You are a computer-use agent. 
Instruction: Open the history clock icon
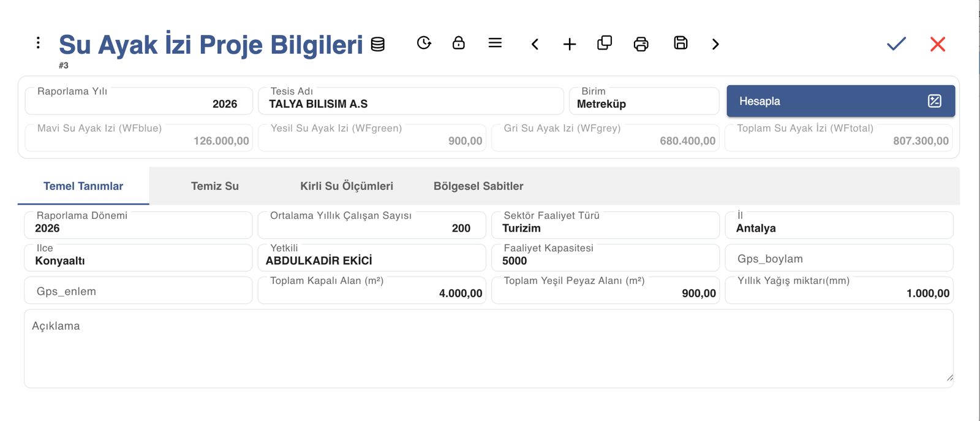(424, 43)
